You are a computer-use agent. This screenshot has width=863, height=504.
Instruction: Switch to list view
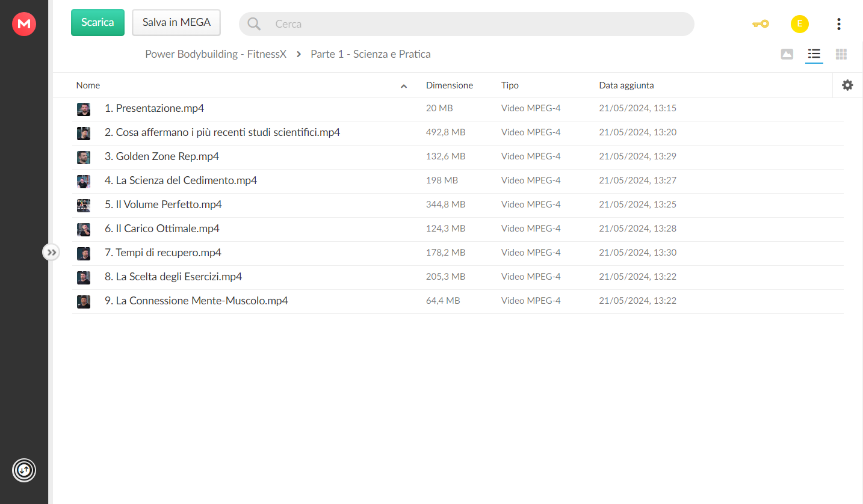(x=814, y=54)
